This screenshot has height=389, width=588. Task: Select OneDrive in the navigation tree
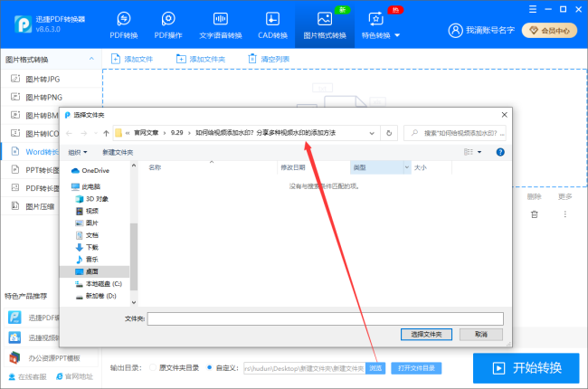pos(90,170)
